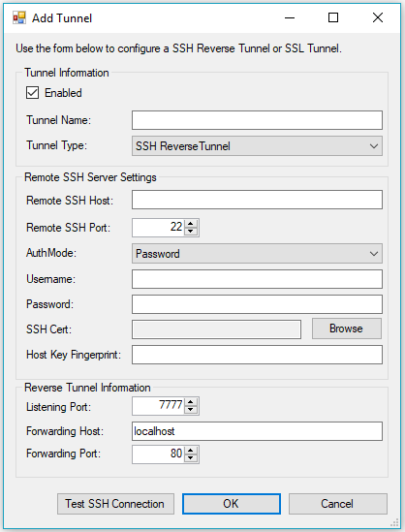The width and height of the screenshot is (405, 532).
Task: Open the Tunnel Type dropdown
Action: (x=257, y=146)
